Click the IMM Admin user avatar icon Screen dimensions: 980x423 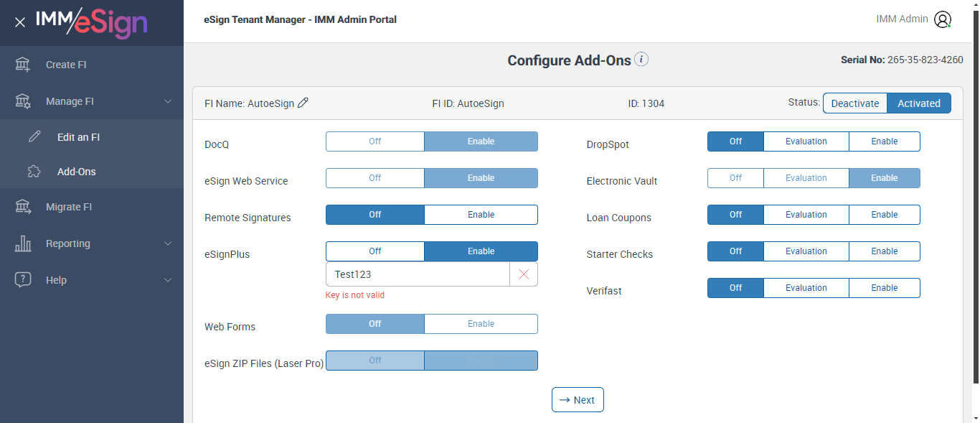[x=943, y=19]
